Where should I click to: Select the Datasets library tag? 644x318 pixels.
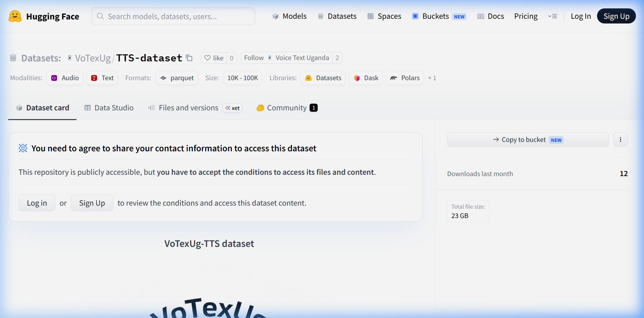(x=323, y=78)
